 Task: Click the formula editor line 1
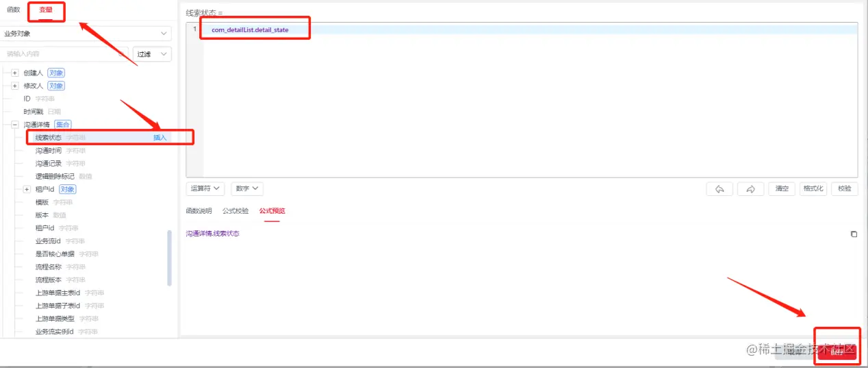coord(531,29)
